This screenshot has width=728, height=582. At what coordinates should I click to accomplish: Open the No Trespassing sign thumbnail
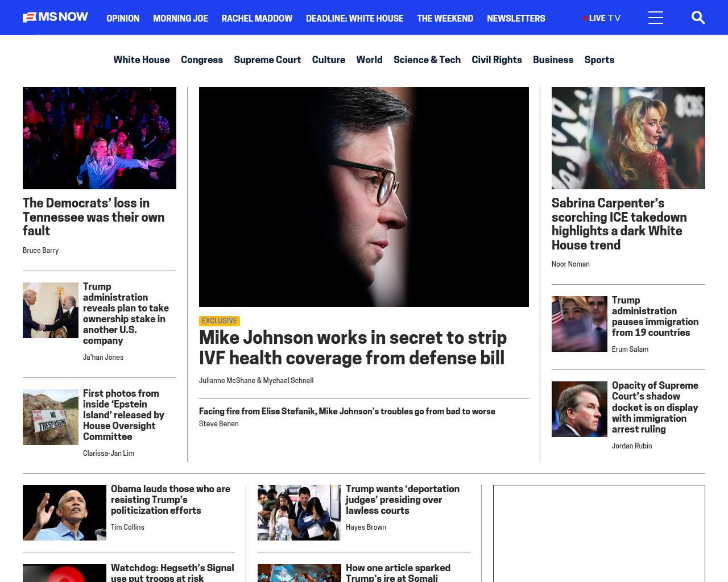point(51,417)
